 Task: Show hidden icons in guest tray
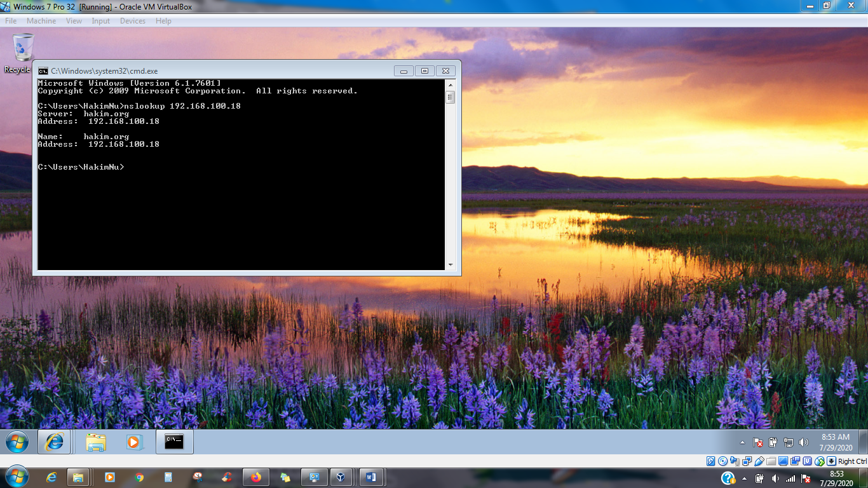click(742, 442)
